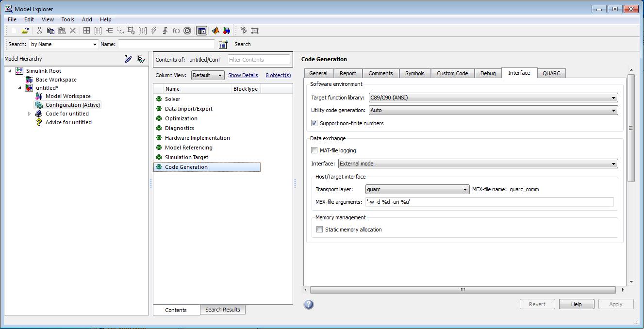Click the Copy icon in toolbar
Image resolution: width=644 pixels, height=329 pixels.
pos(50,31)
